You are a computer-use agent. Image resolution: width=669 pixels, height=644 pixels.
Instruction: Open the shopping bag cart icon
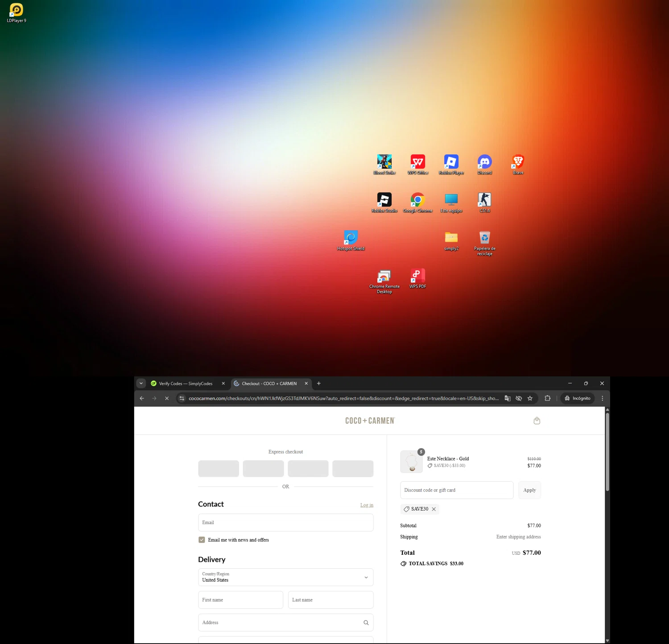click(x=537, y=421)
